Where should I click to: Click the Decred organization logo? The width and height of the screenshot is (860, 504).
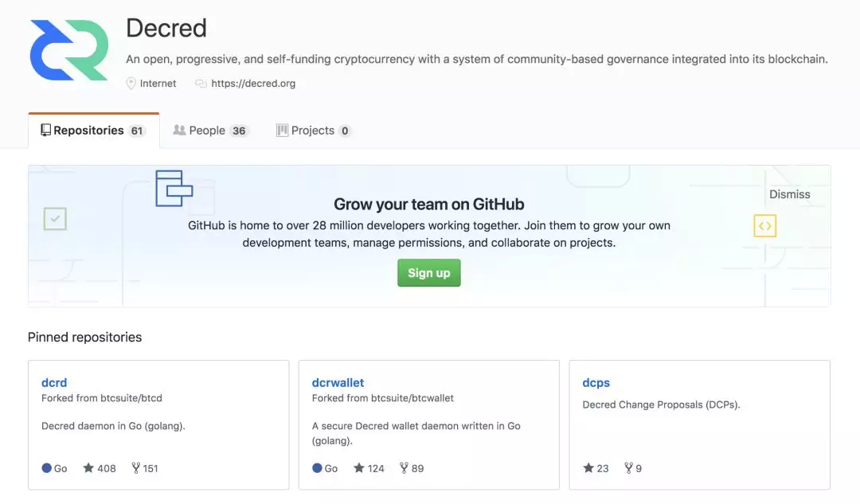click(69, 50)
